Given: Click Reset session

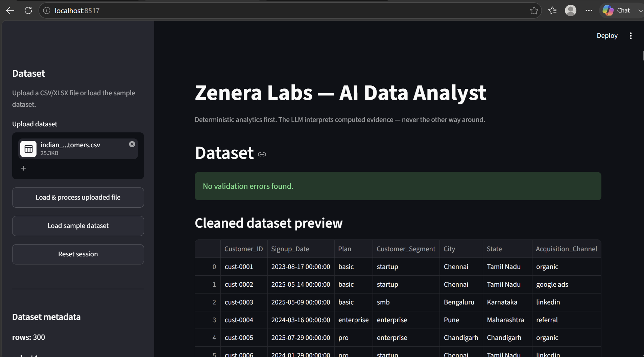Looking at the screenshot, I should (x=78, y=254).
